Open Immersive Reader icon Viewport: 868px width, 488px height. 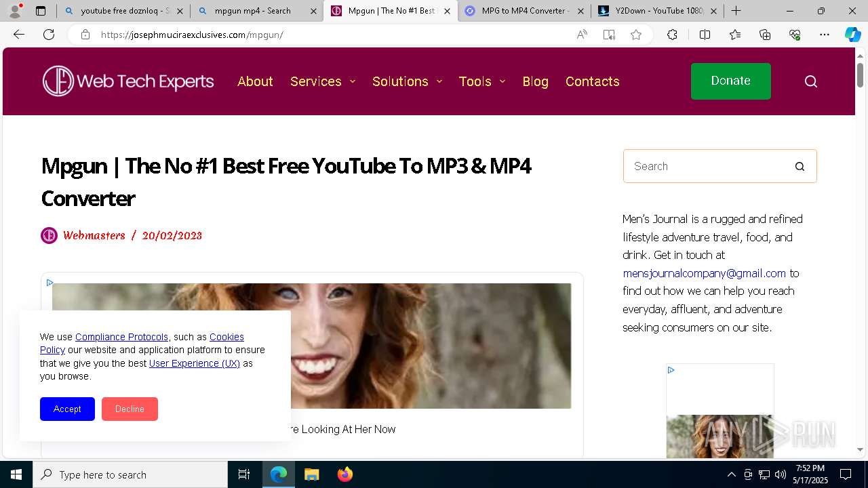pyautogui.click(x=609, y=35)
